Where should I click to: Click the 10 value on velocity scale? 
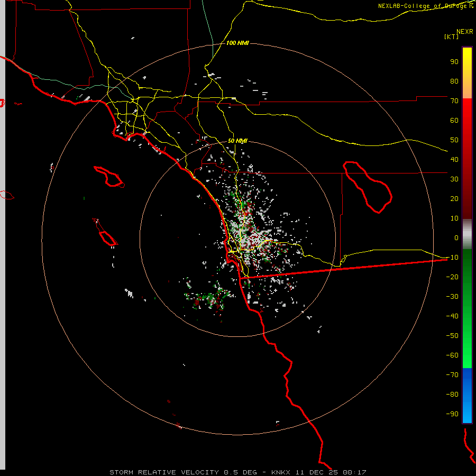pos(454,218)
